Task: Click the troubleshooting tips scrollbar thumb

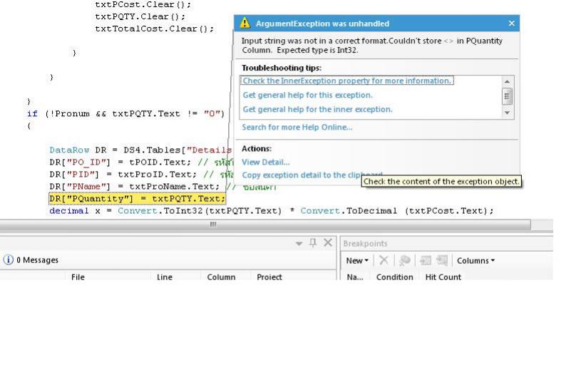Action: tap(508, 96)
